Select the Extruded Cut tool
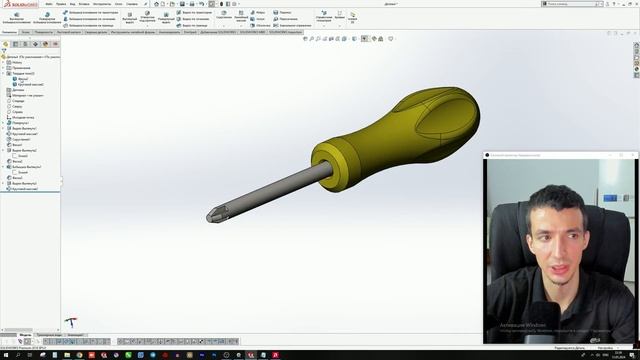 click(x=129, y=17)
